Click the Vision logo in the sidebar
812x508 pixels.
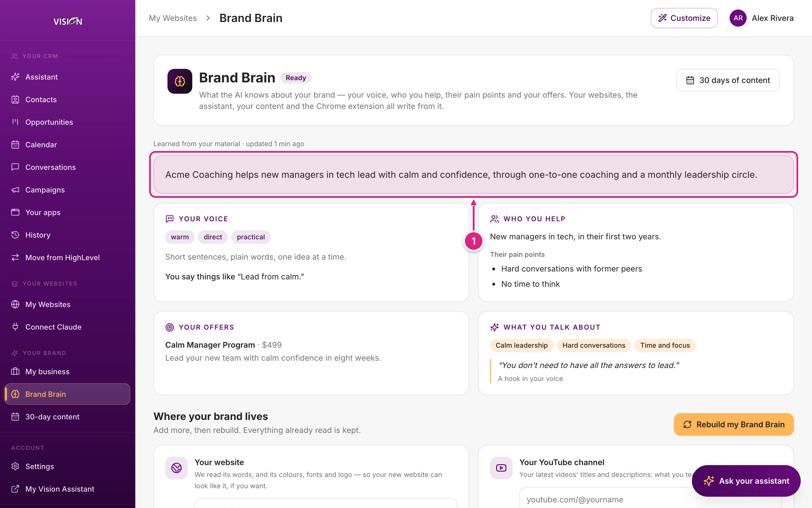tap(68, 21)
